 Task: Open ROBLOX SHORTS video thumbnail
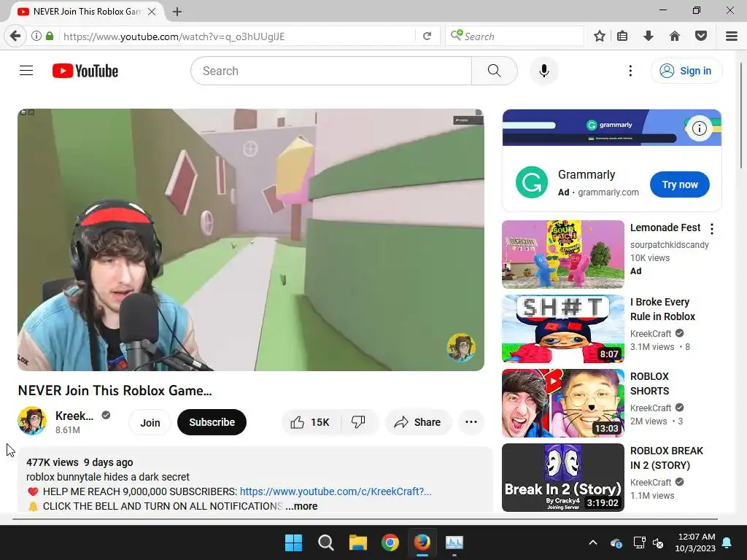point(563,402)
